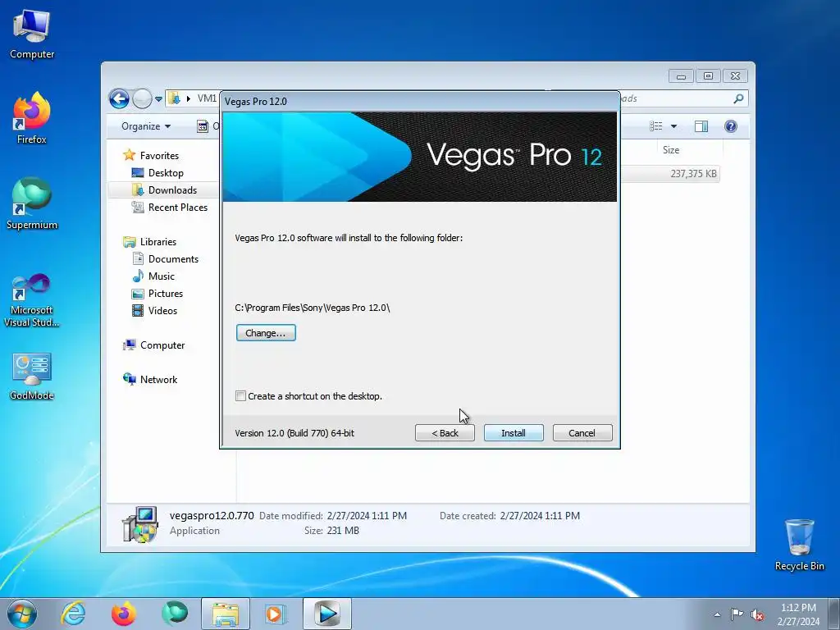Enable Create a shortcut on the desktop
840x630 pixels.
coord(240,396)
